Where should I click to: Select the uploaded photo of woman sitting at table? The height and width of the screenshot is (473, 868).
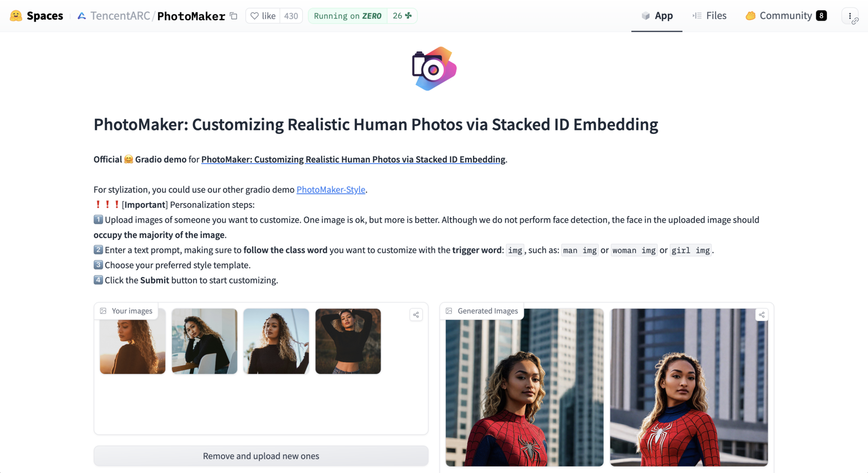[204, 341]
